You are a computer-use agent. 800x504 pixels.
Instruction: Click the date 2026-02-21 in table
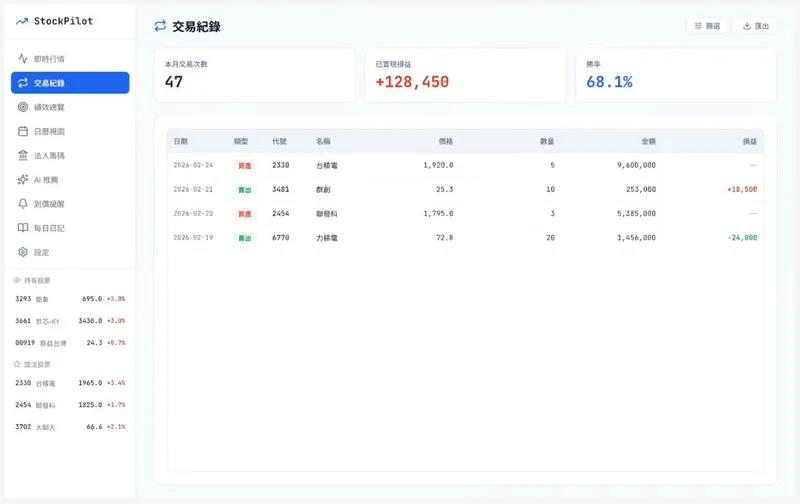point(193,189)
